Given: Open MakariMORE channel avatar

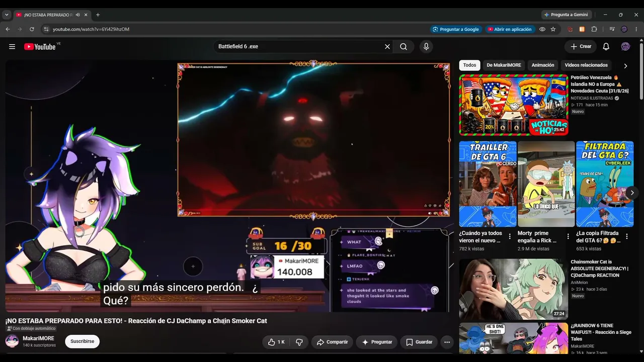Looking at the screenshot, I should tap(12, 341).
